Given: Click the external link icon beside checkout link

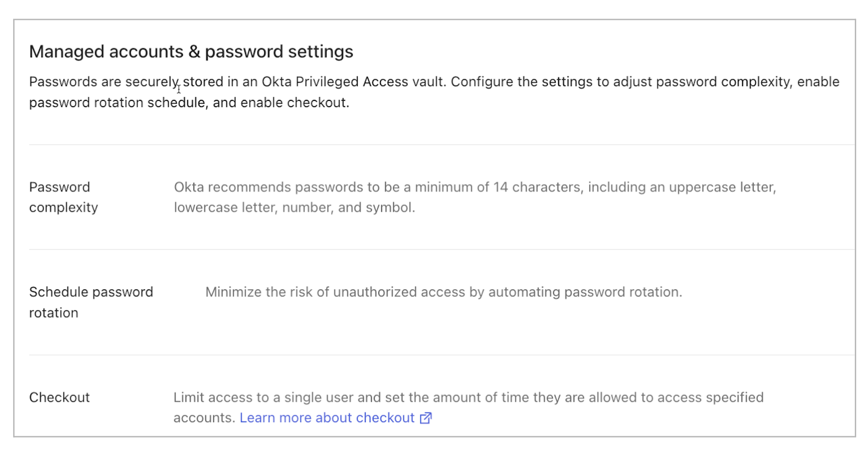Looking at the screenshot, I should click(426, 418).
